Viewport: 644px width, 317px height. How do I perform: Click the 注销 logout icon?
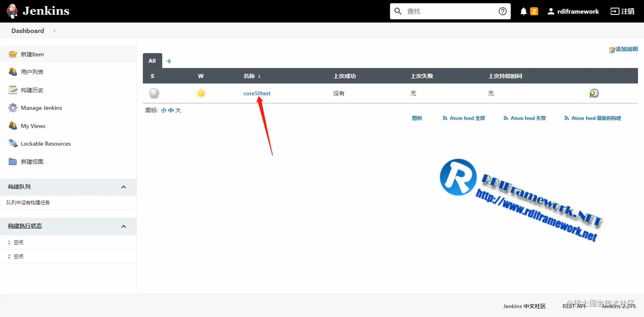tap(615, 11)
